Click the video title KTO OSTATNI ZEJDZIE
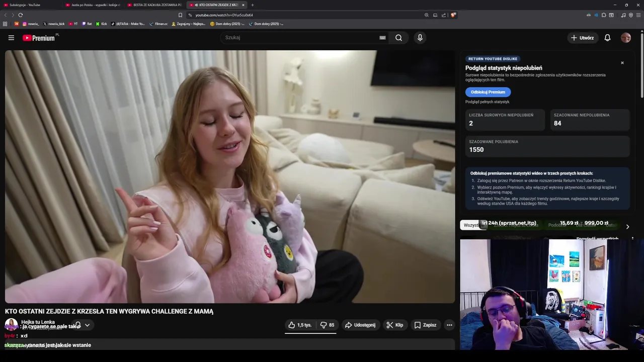Screen dimensions: 644x362 click(x=109, y=312)
